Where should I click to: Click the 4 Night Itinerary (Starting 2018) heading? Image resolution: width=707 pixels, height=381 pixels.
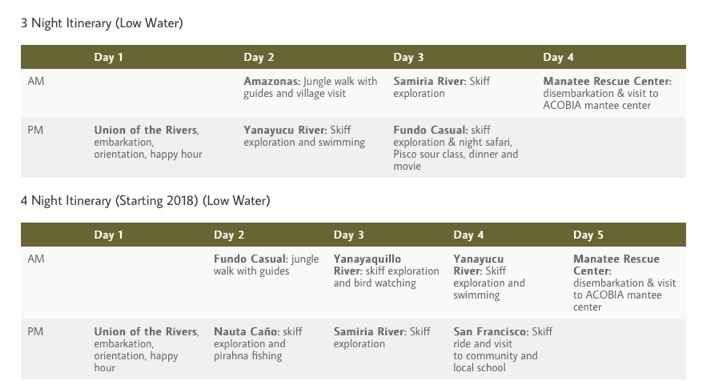point(145,201)
